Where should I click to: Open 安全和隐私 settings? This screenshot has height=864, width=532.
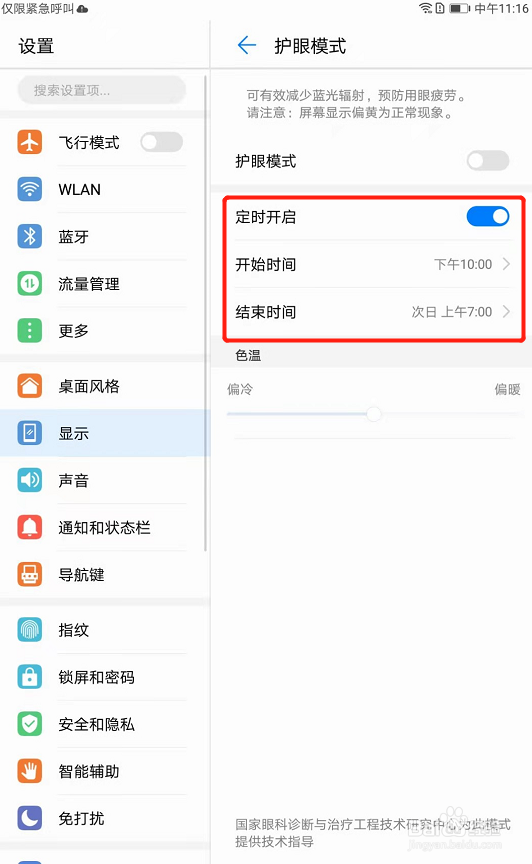[105, 724]
